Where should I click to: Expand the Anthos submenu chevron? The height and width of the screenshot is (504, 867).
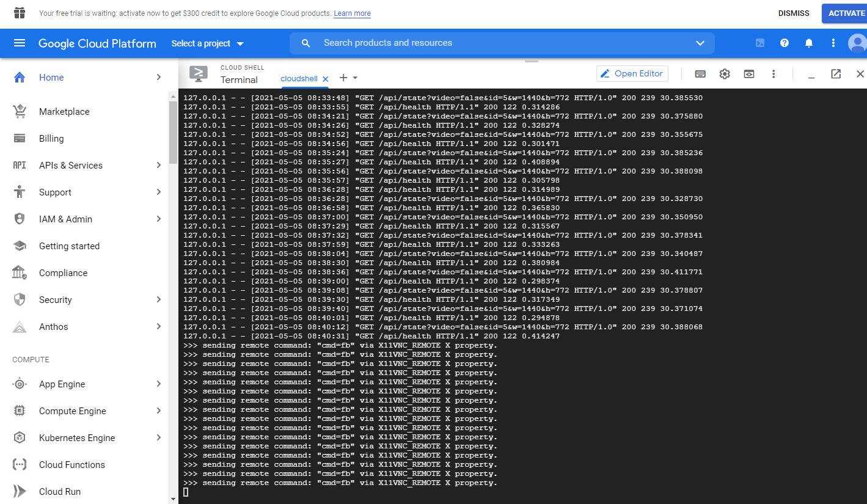(159, 327)
